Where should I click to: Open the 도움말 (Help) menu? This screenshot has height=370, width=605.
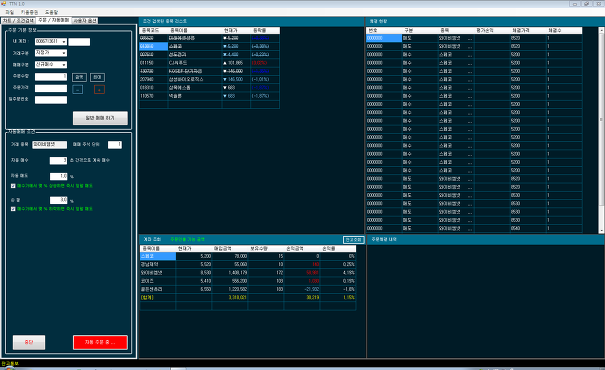click(51, 12)
